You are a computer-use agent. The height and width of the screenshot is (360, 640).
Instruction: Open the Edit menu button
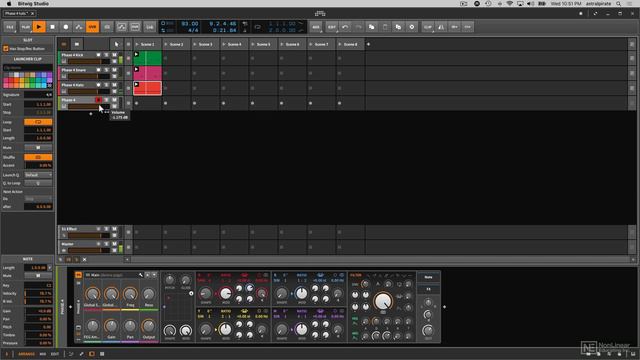pos(331,27)
